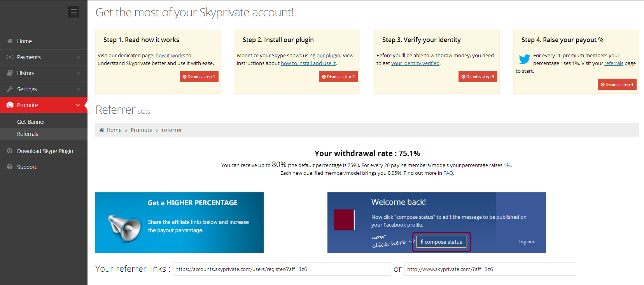Click the History book icon
This screenshot has width=644, height=285.
click(x=10, y=73)
